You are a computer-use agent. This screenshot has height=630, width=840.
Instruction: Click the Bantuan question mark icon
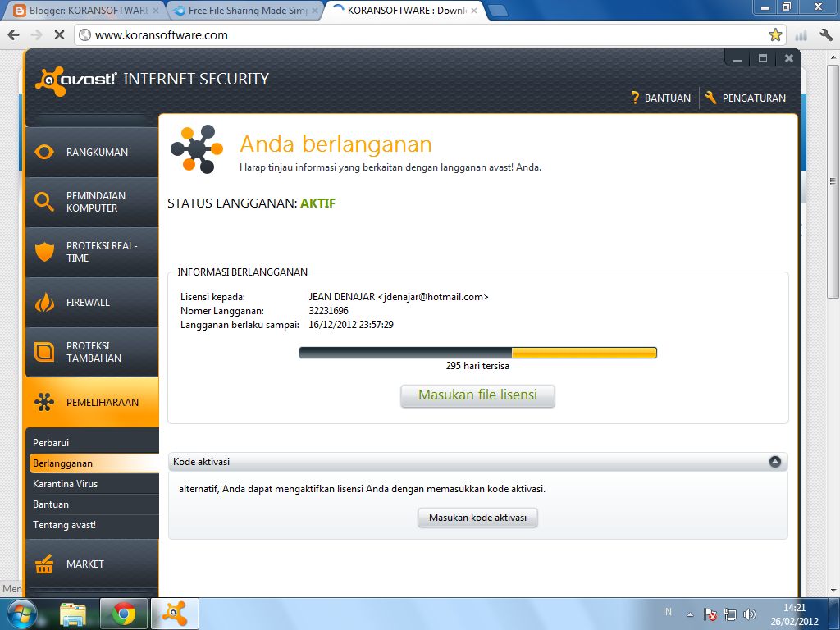pyautogui.click(x=636, y=98)
